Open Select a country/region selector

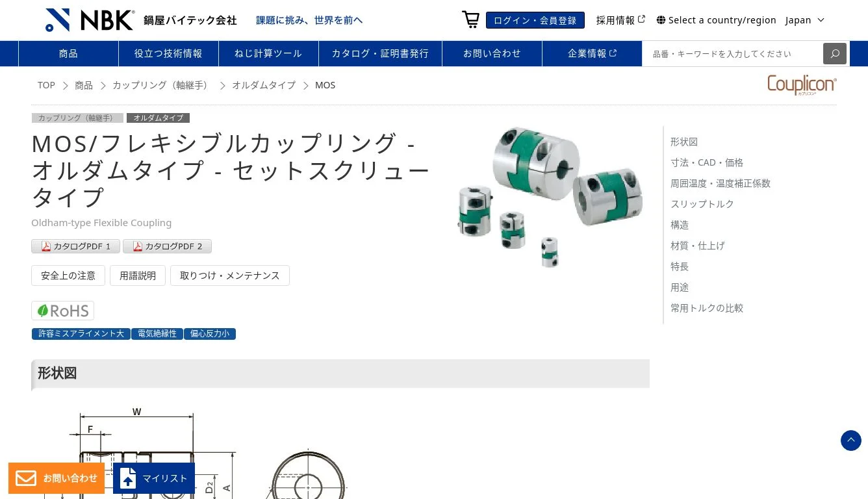(x=716, y=20)
